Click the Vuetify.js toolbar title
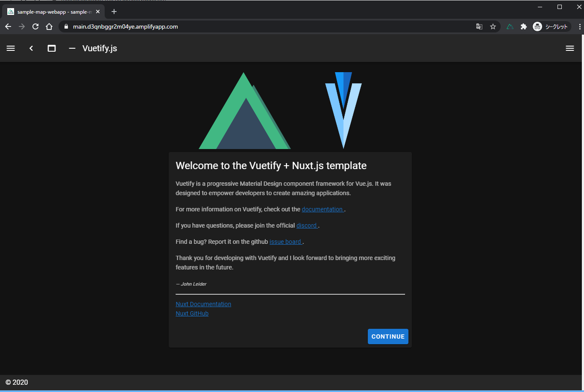The height and width of the screenshot is (392, 584). [100, 48]
